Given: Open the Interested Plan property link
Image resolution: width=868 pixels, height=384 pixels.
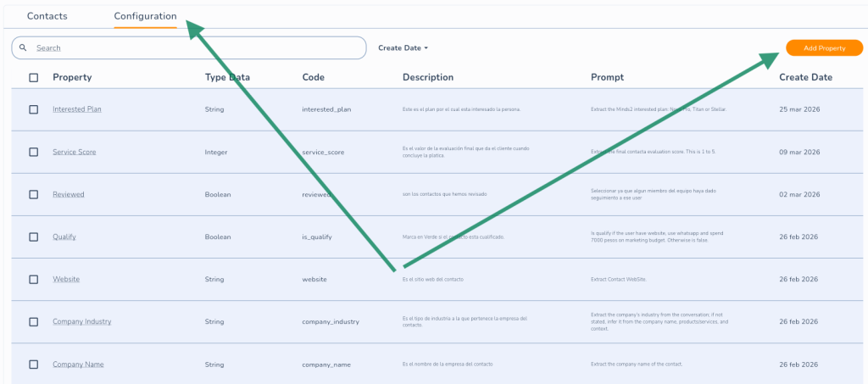Looking at the screenshot, I should (x=77, y=109).
